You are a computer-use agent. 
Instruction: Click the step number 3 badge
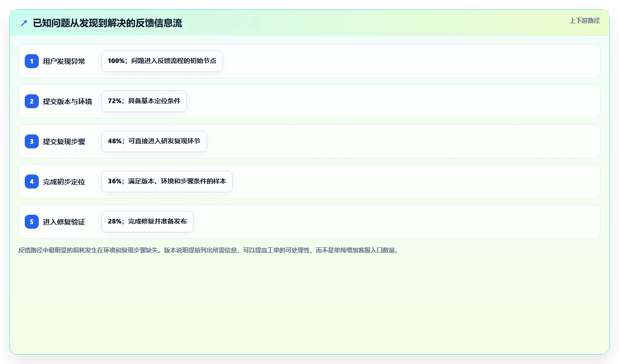click(x=32, y=141)
